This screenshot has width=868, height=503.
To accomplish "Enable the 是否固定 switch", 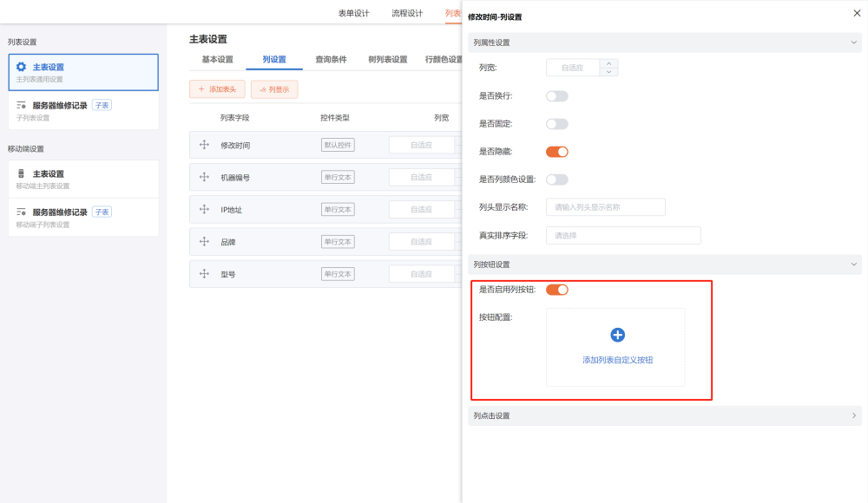I will pos(556,124).
